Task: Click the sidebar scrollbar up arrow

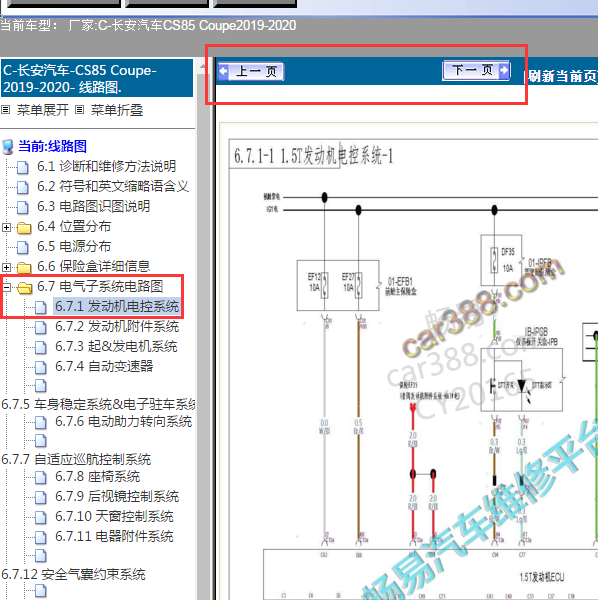Action: 202,67
